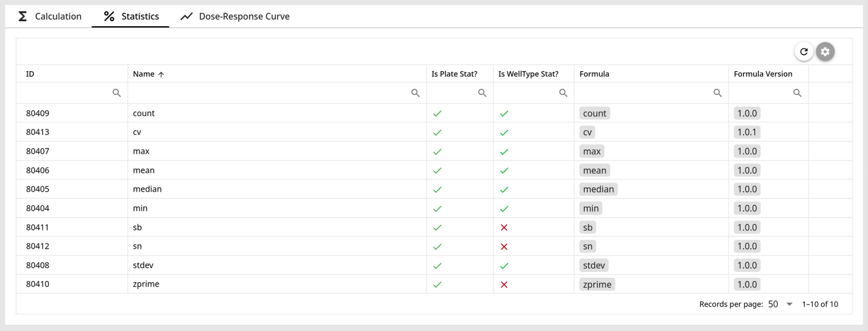Click the cv formula chip
The image size is (868, 331).
tap(587, 132)
